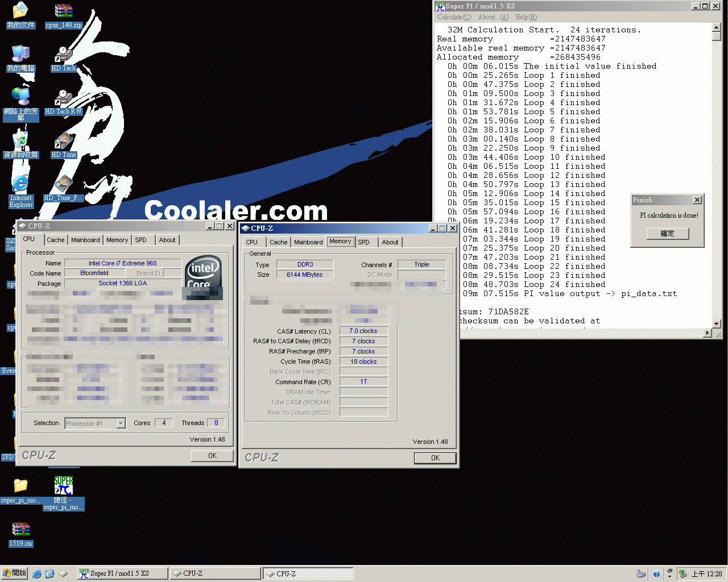Open About tab in CPU-Z processor window
The image size is (728, 582).
pyautogui.click(x=167, y=240)
